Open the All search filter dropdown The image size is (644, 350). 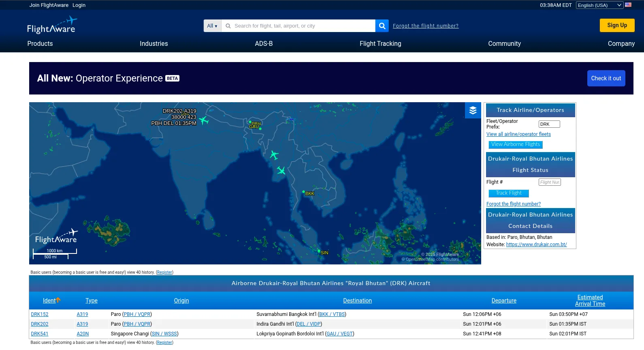tap(212, 26)
